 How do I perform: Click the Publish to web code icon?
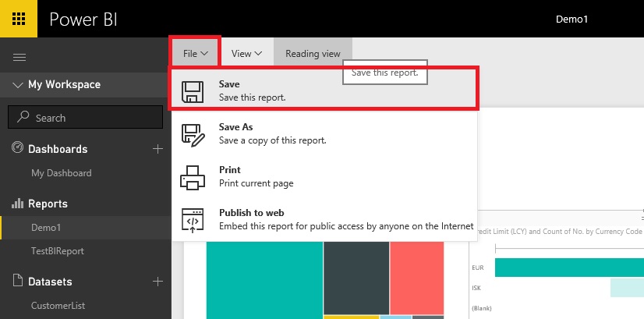(193, 220)
